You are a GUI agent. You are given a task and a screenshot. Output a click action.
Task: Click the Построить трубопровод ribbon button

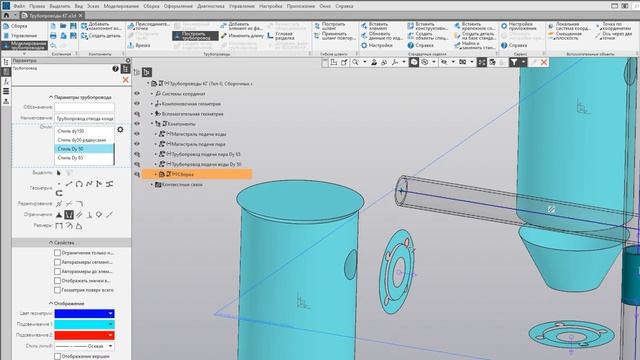pos(195,36)
